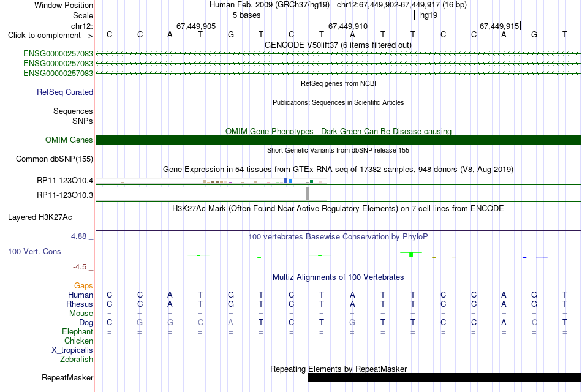
Task: Click the 'H3K27Ac Mark' ENCODE track title
Action: [x=338, y=209]
